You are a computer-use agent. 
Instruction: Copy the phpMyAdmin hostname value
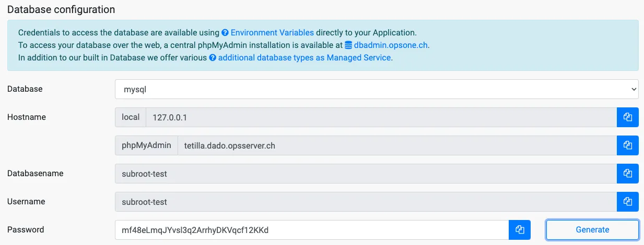click(x=628, y=145)
